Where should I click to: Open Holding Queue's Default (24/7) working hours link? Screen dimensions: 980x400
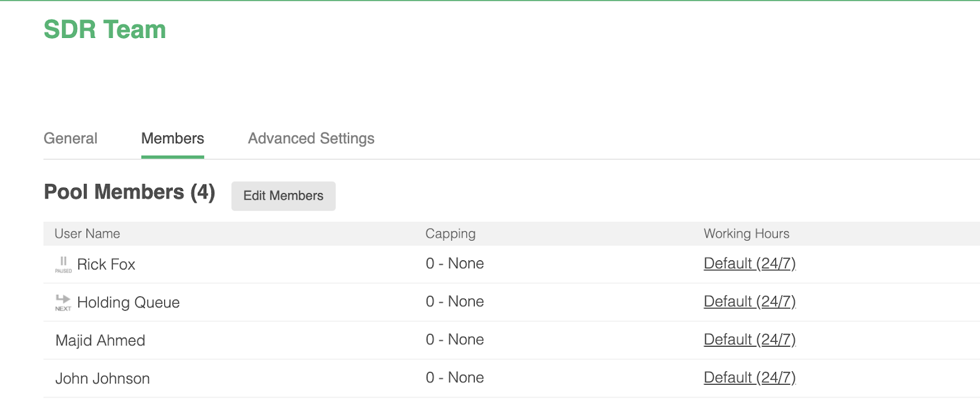(x=749, y=301)
